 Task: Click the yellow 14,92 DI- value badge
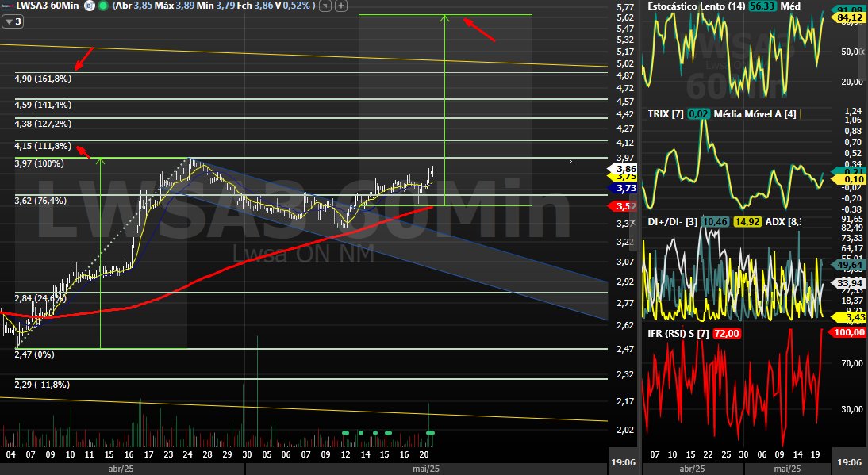[747, 222]
